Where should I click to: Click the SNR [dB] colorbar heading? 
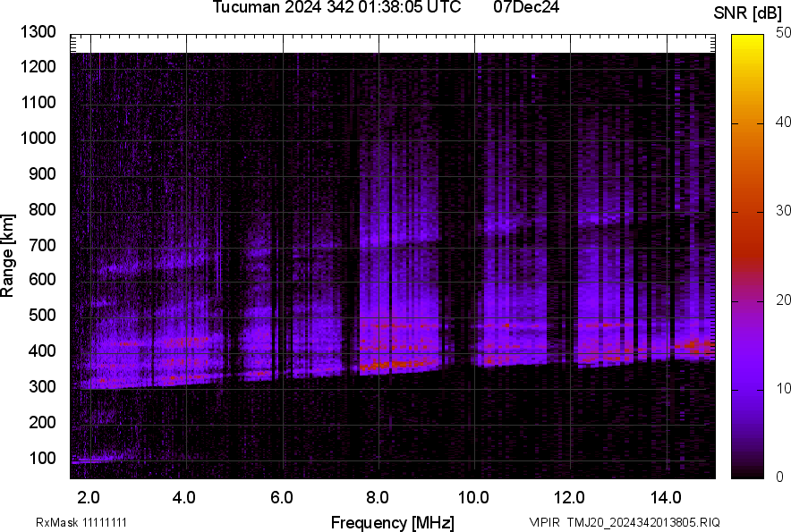coord(750,13)
